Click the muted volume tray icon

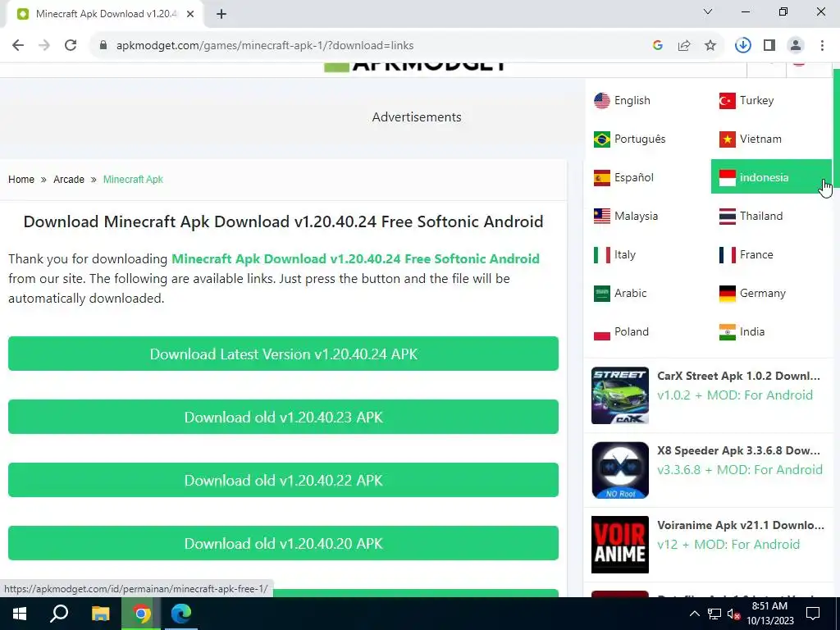pos(733,614)
